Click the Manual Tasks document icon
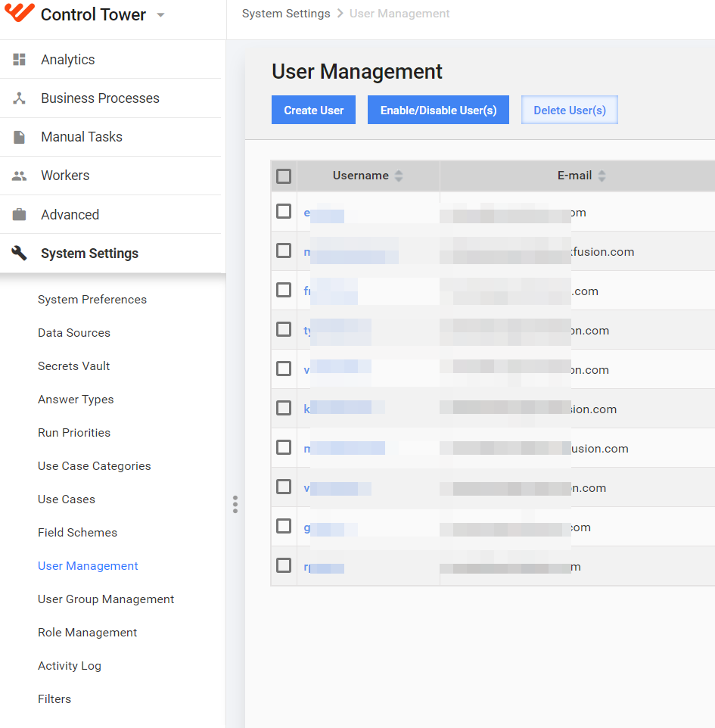Viewport: 715px width, 728px height. [x=19, y=137]
